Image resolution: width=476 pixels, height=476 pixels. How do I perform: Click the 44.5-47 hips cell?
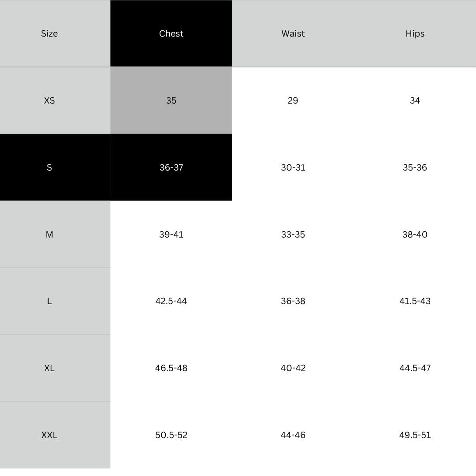click(415, 368)
